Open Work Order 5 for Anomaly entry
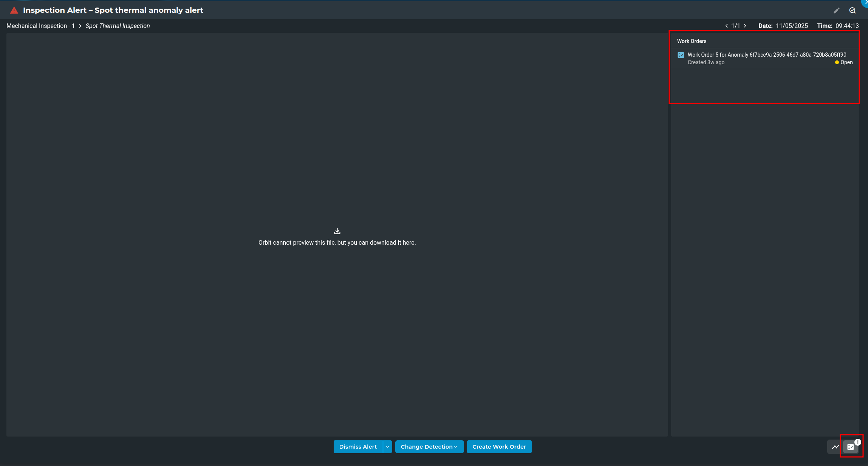 point(766,55)
